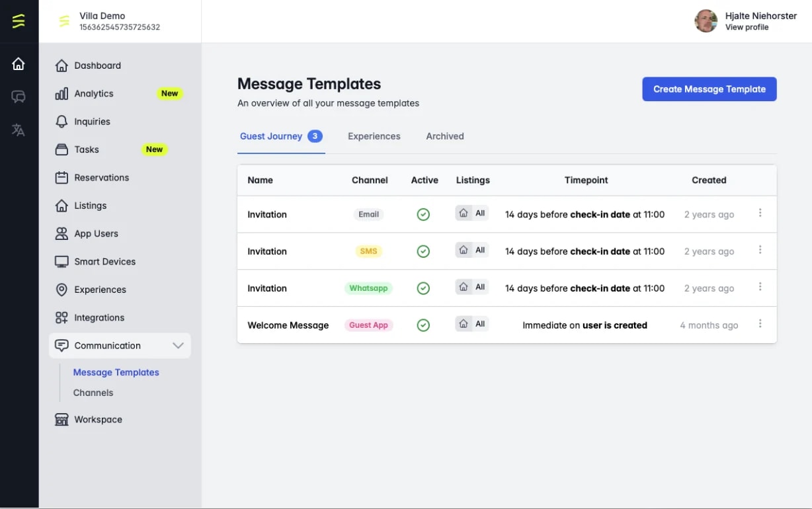
Task: Click the Analytics bar chart icon
Action: coord(61,94)
